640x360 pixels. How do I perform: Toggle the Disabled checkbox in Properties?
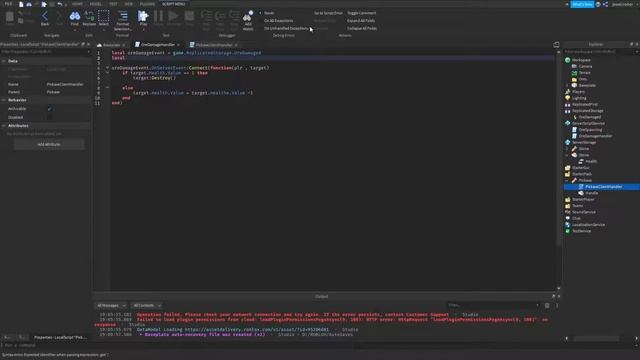coord(50,117)
